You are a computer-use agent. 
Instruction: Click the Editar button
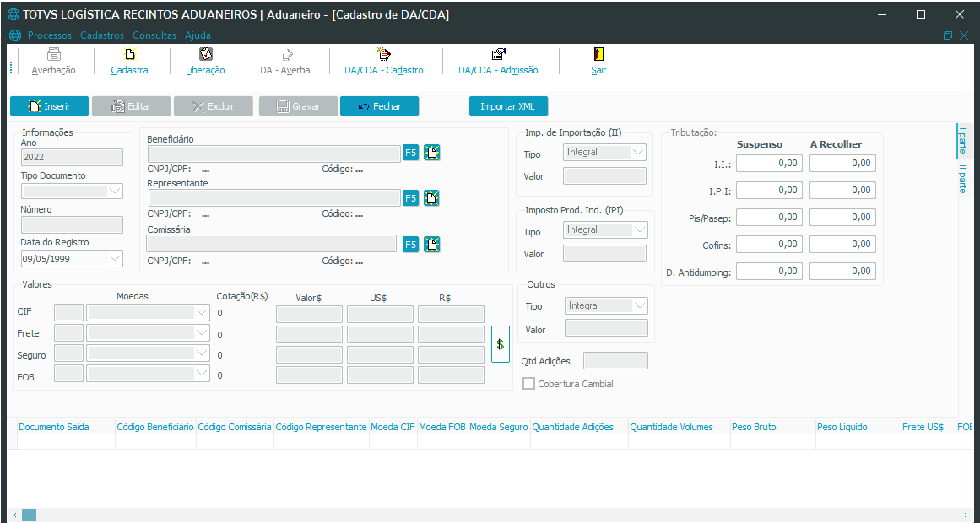click(x=131, y=106)
